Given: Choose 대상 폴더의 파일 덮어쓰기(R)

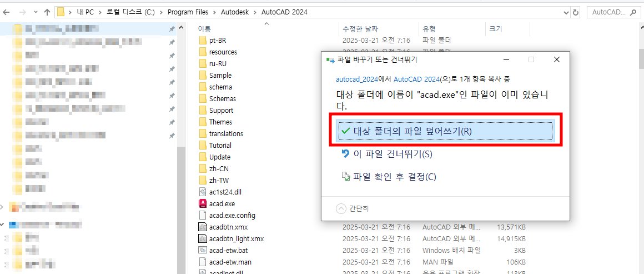Looking at the screenshot, I should pyautogui.click(x=446, y=131).
